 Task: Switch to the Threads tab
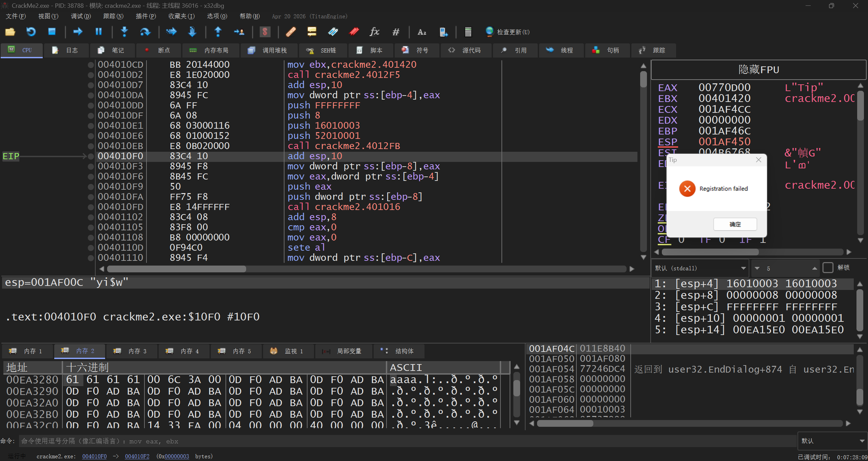pos(561,50)
